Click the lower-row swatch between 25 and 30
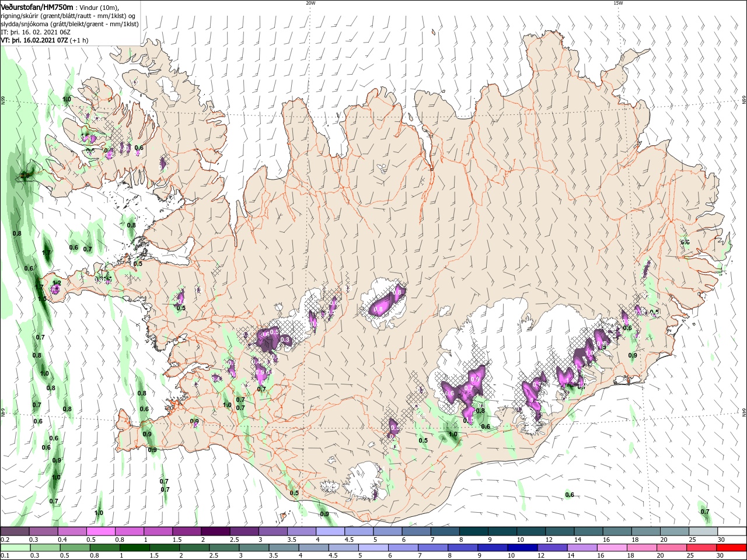This screenshot has height=560, width=747. pyautogui.click(x=702, y=548)
